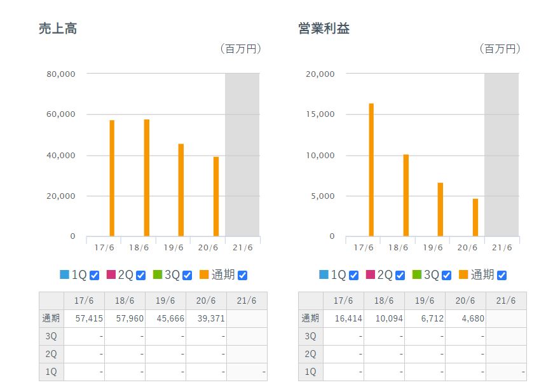The height and width of the screenshot is (392, 546).
Task: Select the 20/6 bar in 営業利益 chart
Action: [x=475, y=217]
